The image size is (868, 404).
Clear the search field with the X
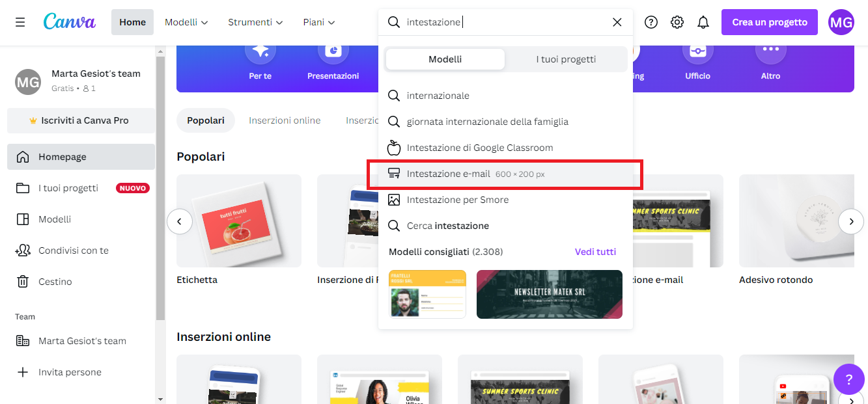617,21
